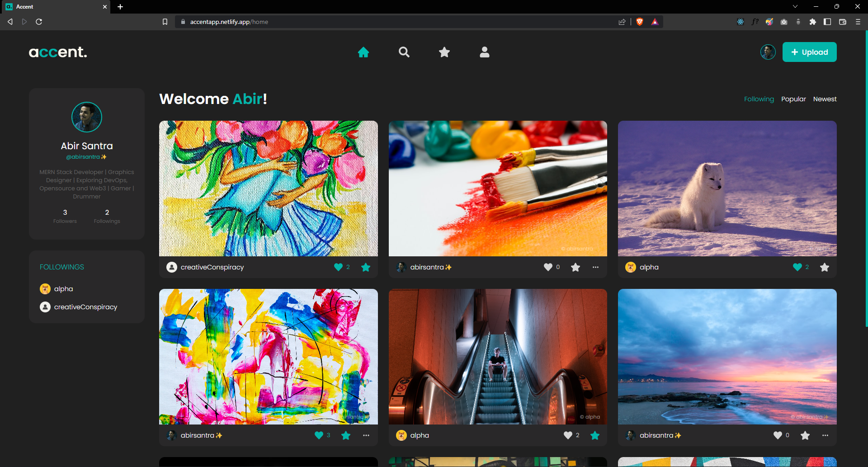Click creativeConspiracy avatar in Followings list
The width and height of the screenshot is (868, 467).
[x=45, y=307]
